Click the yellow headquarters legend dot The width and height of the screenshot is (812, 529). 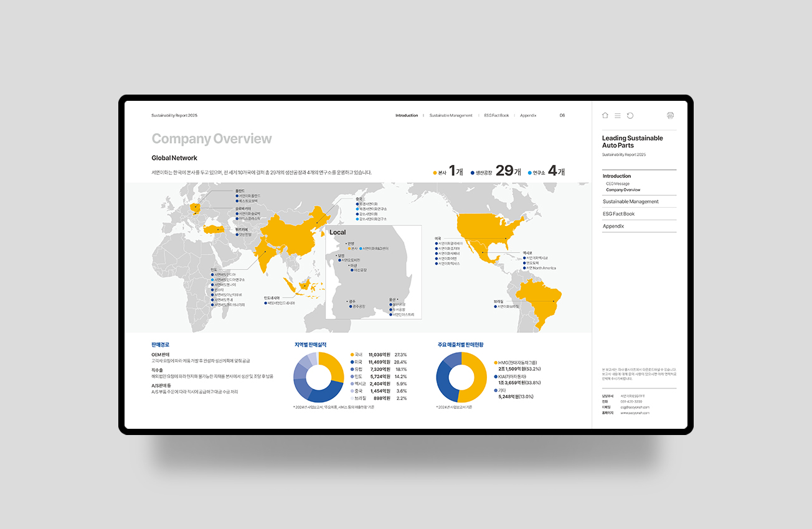point(435,172)
